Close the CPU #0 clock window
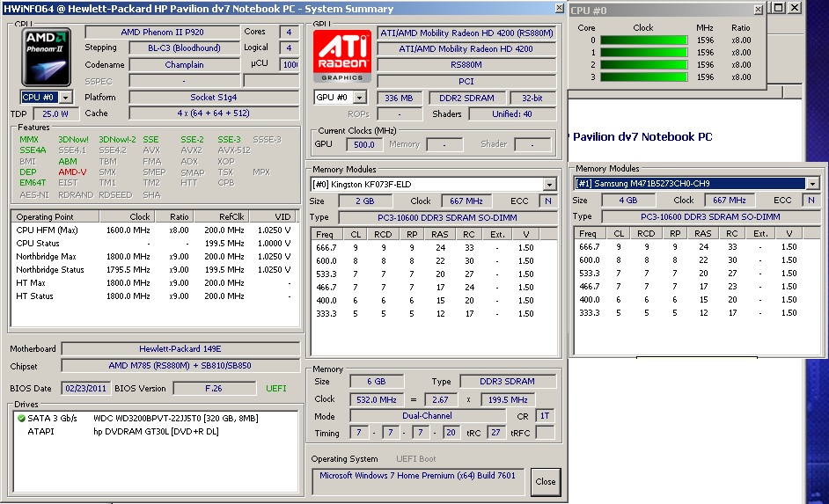 coord(758,10)
